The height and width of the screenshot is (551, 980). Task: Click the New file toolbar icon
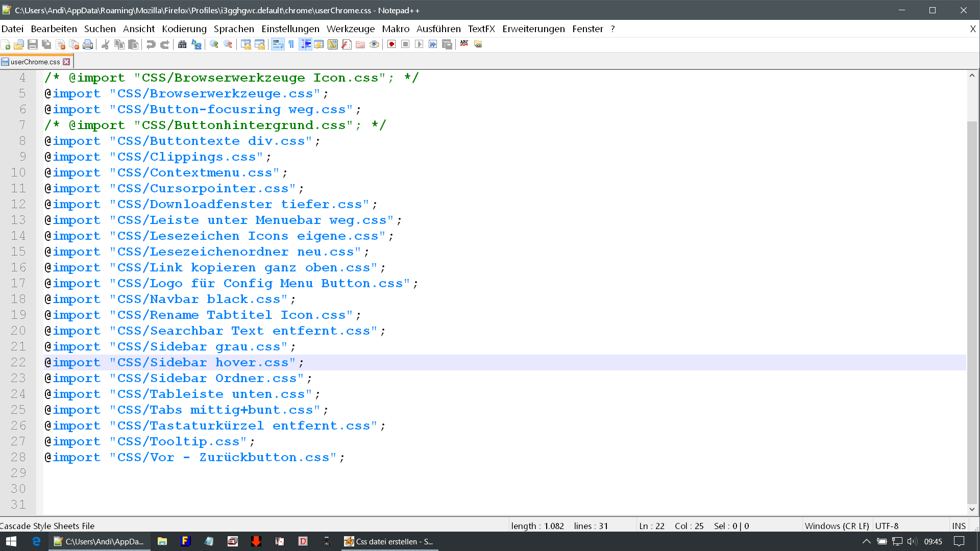pyautogui.click(x=6, y=45)
